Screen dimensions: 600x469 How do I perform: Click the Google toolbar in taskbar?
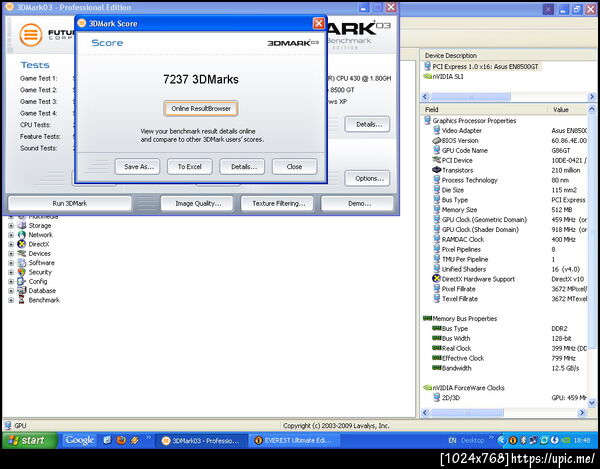tap(80, 440)
